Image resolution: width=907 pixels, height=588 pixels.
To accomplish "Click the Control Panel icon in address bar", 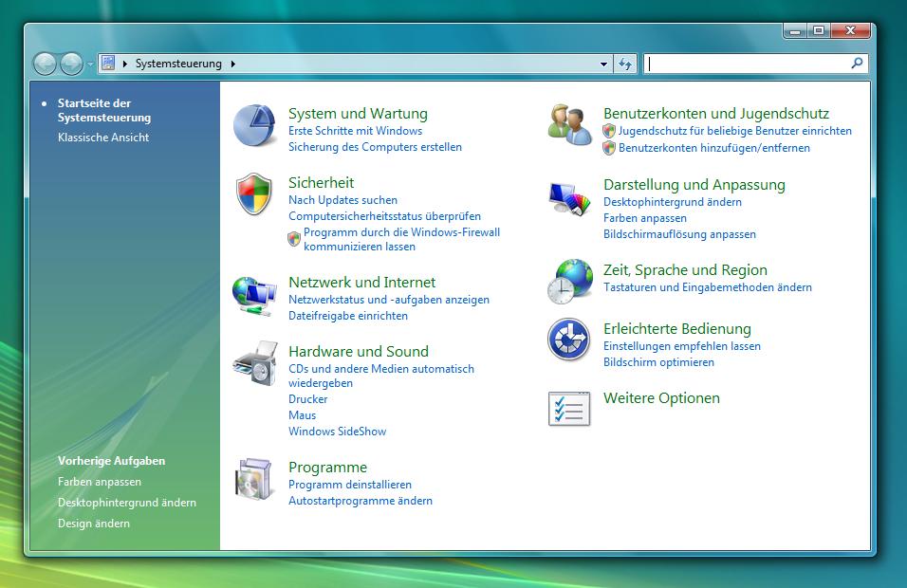I will point(108,63).
